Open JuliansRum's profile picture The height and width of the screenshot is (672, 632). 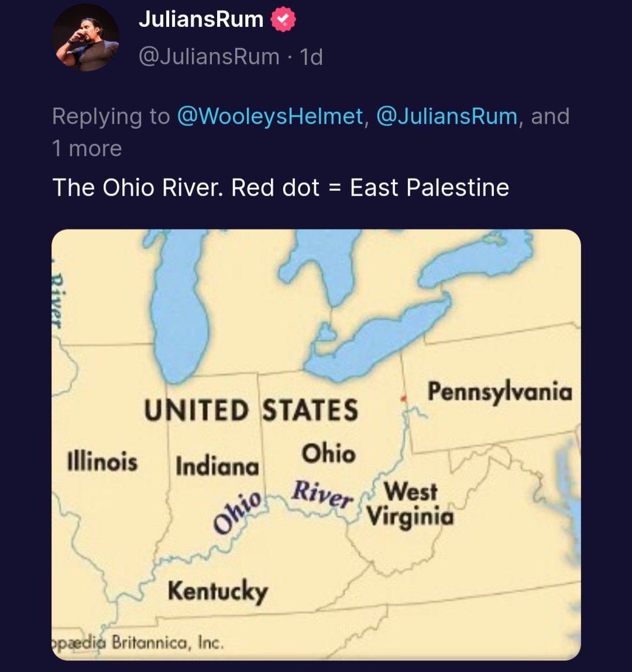[x=87, y=38]
